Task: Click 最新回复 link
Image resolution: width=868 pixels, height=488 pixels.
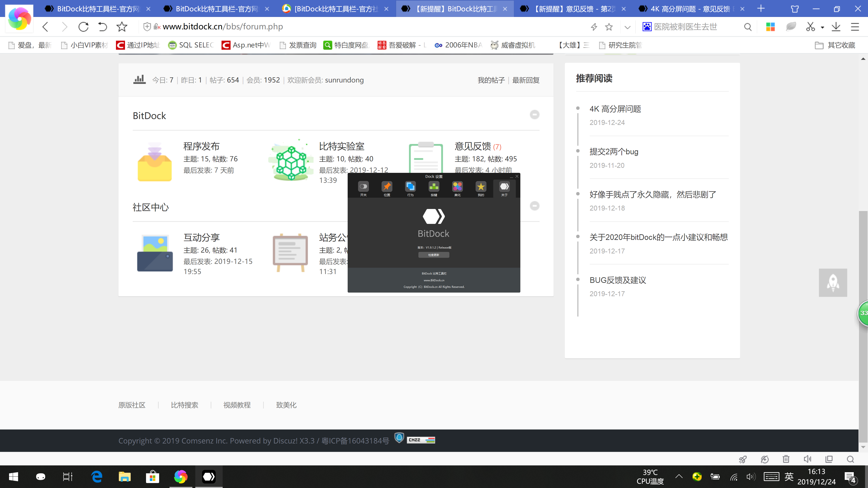Action: click(526, 80)
